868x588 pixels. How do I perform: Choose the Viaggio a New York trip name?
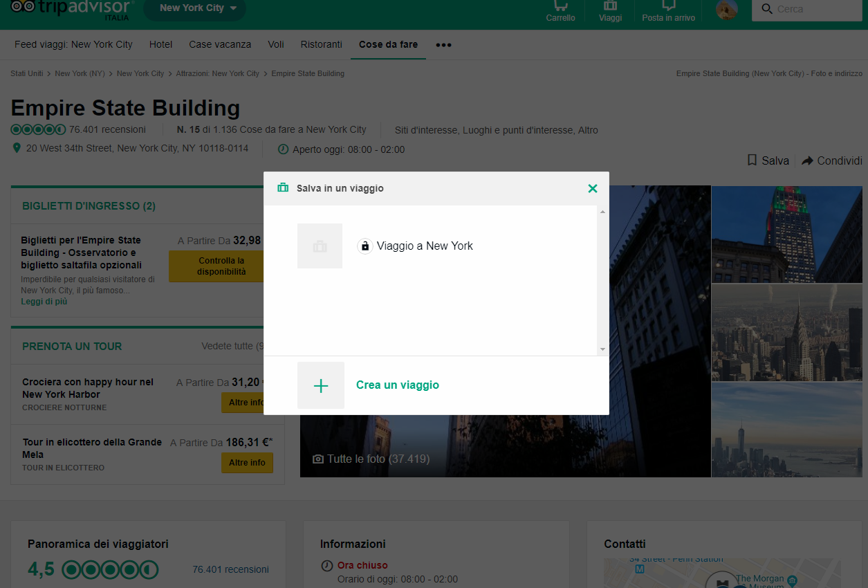pyautogui.click(x=425, y=246)
